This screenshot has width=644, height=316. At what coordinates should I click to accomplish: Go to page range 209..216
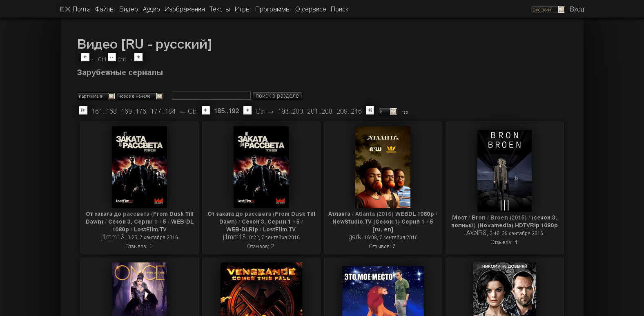(x=349, y=111)
